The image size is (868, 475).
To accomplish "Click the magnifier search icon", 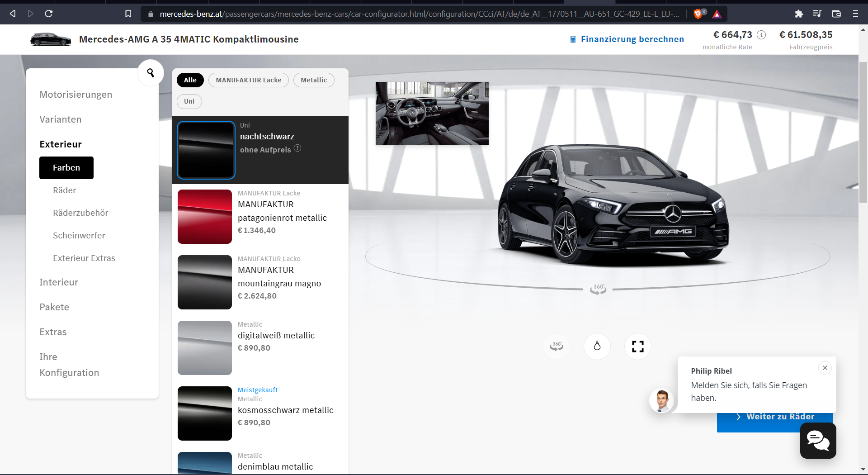I will click(x=151, y=72).
